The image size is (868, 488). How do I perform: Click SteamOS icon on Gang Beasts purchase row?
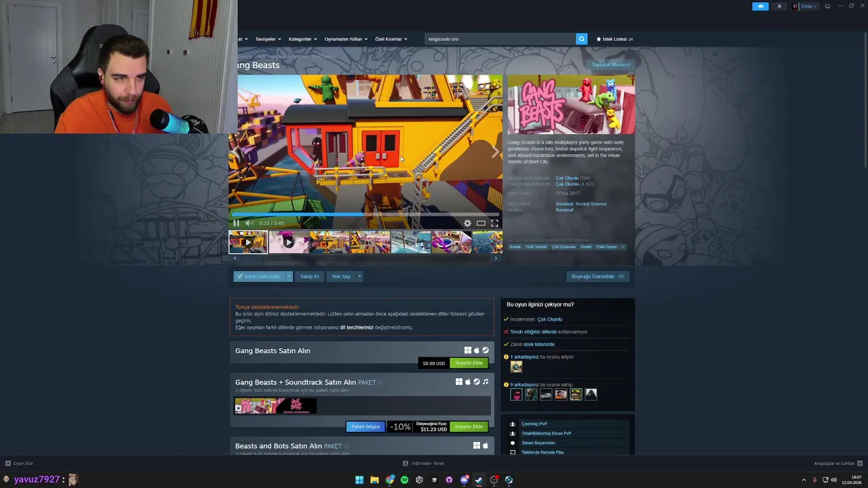pos(485,350)
